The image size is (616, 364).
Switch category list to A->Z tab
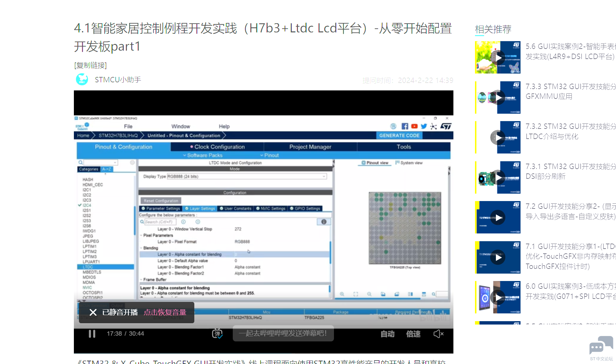107,169
